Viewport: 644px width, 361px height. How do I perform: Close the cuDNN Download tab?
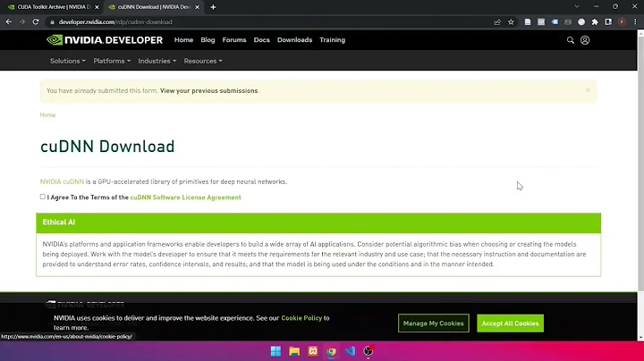pyautogui.click(x=197, y=7)
